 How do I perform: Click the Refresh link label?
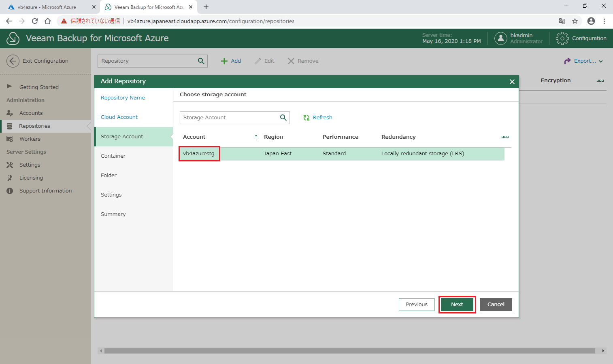coord(323,118)
